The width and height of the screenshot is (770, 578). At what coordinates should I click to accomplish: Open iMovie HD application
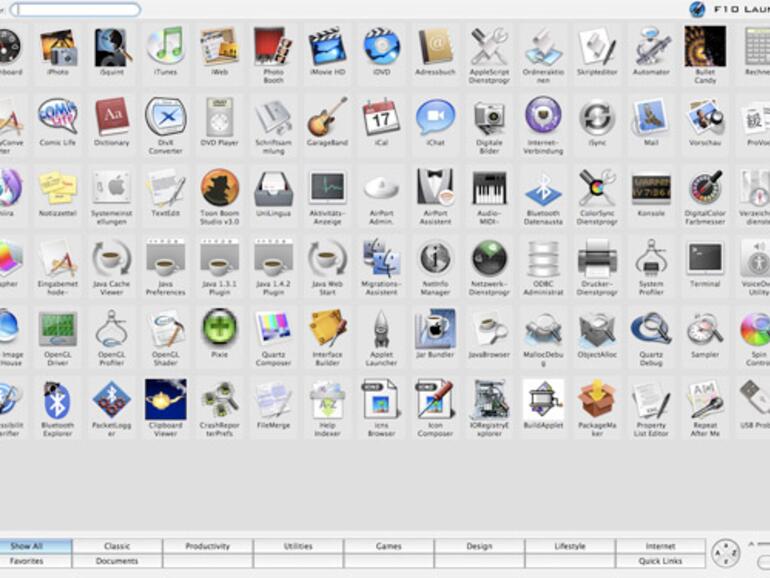pos(328,47)
